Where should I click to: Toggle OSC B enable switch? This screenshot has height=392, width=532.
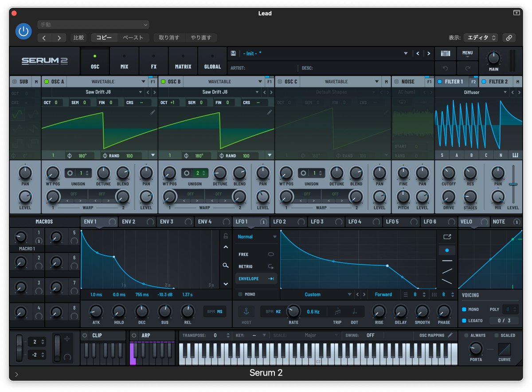pos(163,82)
